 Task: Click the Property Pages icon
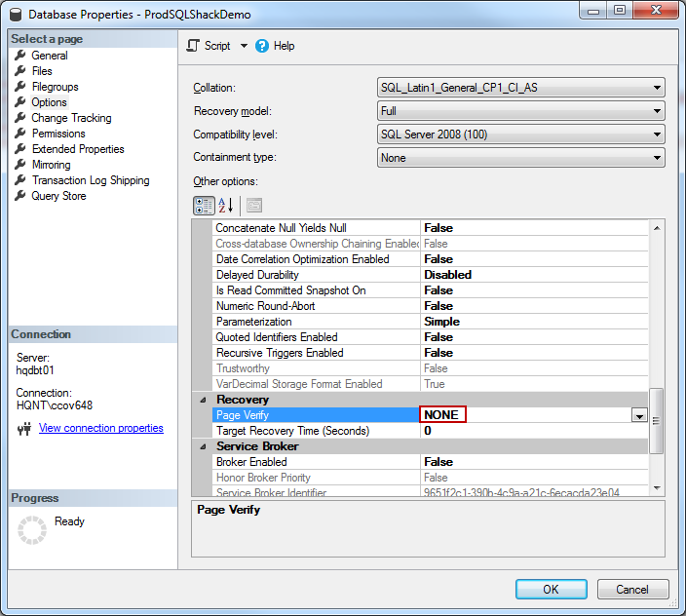(253, 205)
